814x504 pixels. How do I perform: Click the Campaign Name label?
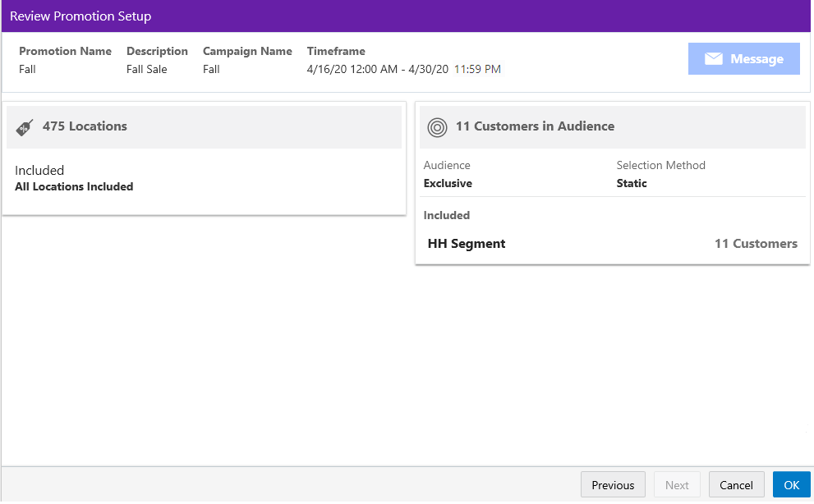pos(247,52)
